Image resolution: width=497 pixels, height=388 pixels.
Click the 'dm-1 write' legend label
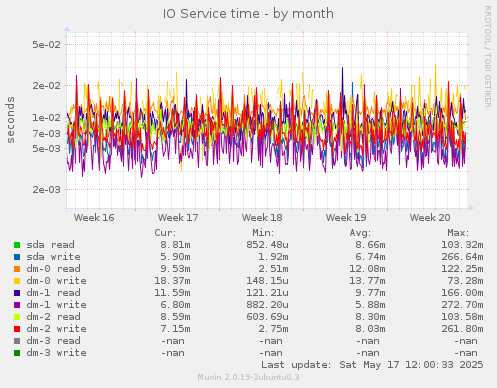coord(56,305)
